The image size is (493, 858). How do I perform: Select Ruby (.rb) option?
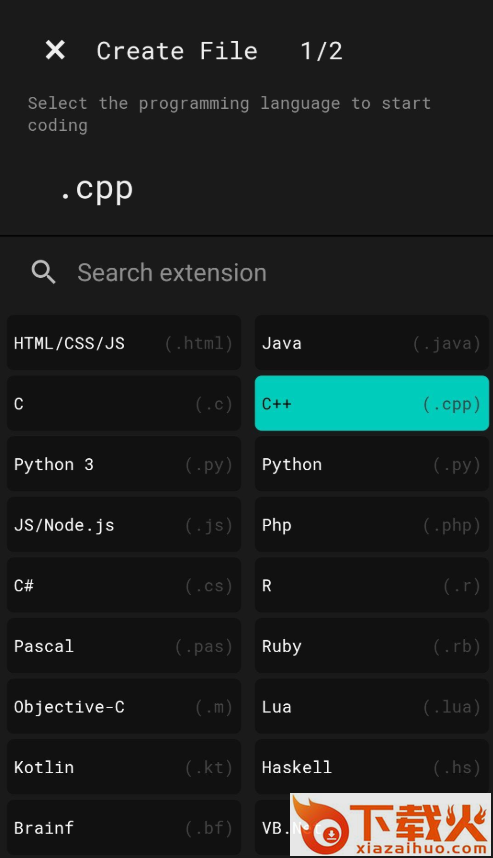point(372,646)
